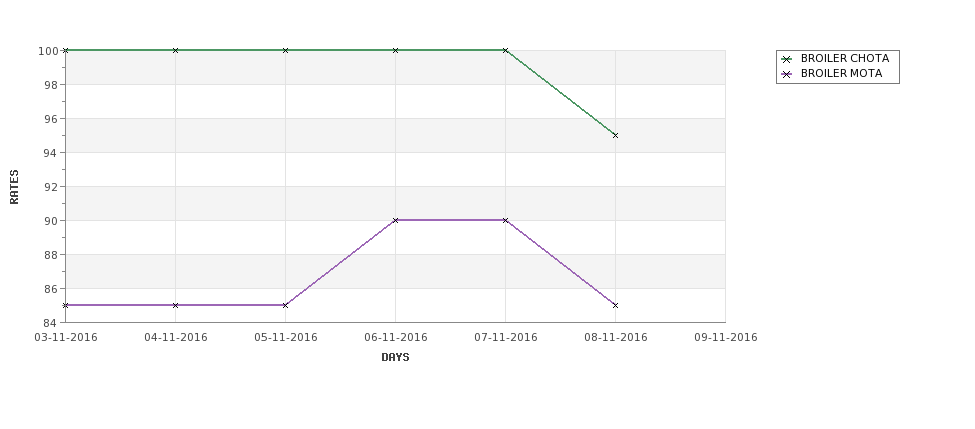This screenshot has height=429, width=975.
Task: Click BROILER CHOTA marker at 06-11-2016
Action: point(395,50)
